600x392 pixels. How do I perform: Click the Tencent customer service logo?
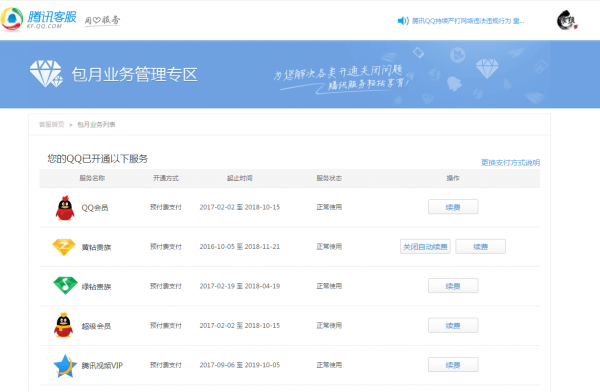pyautogui.click(x=39, y=19)
